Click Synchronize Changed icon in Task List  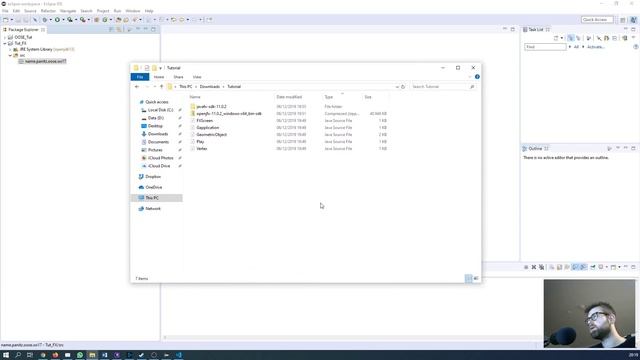point(624,38)
